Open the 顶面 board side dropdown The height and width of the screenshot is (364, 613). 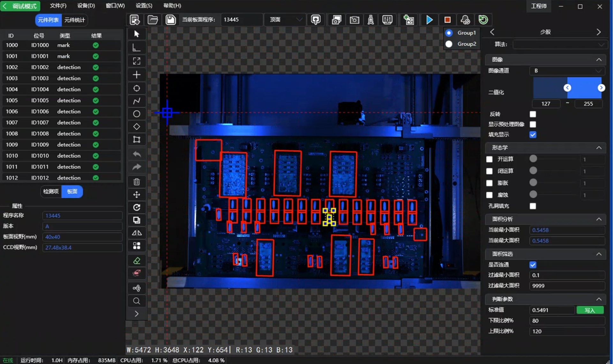pos(285,20)
